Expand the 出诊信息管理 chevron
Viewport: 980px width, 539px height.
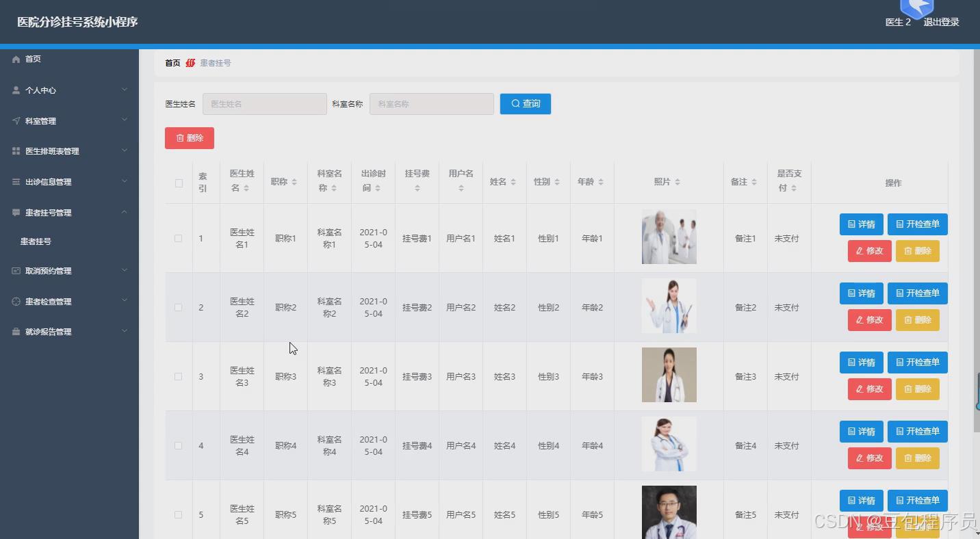pyautogui.click(x=125, y=181)
